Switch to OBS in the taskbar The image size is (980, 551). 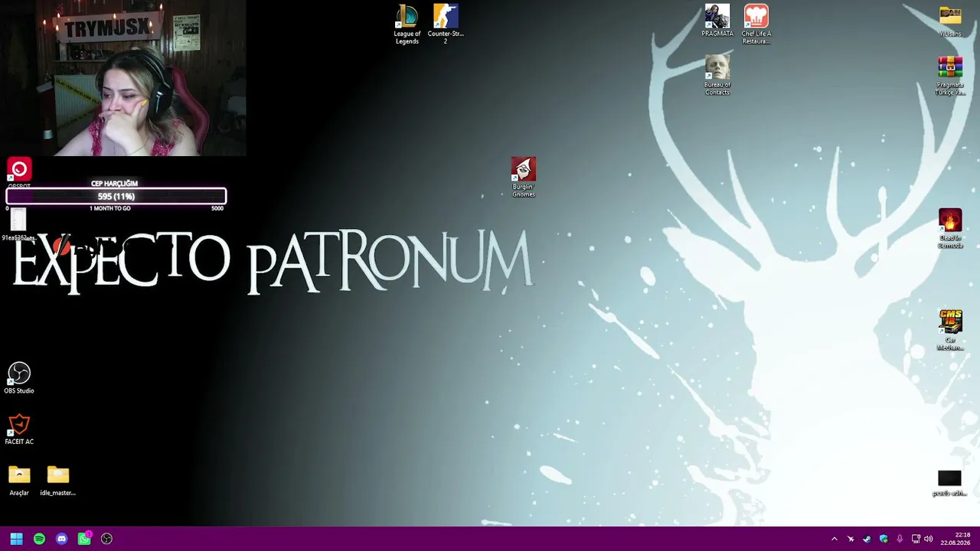(x=107, y=539)
